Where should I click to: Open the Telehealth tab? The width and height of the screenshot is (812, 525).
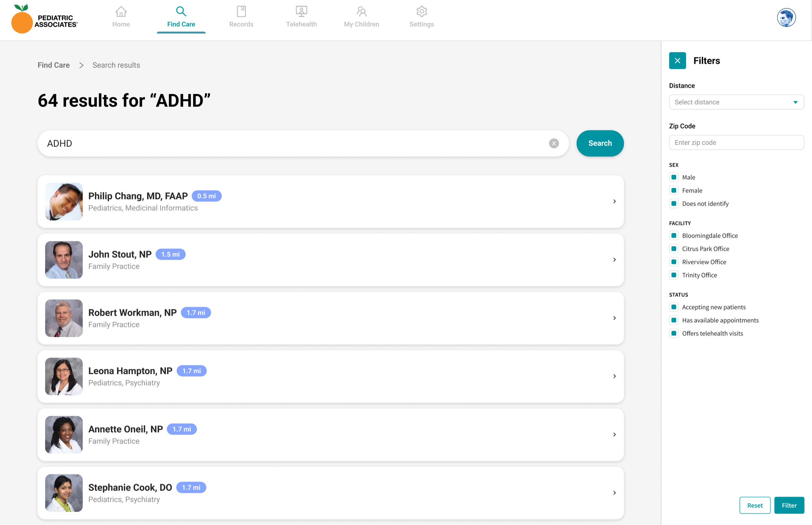tap(301, 17)
